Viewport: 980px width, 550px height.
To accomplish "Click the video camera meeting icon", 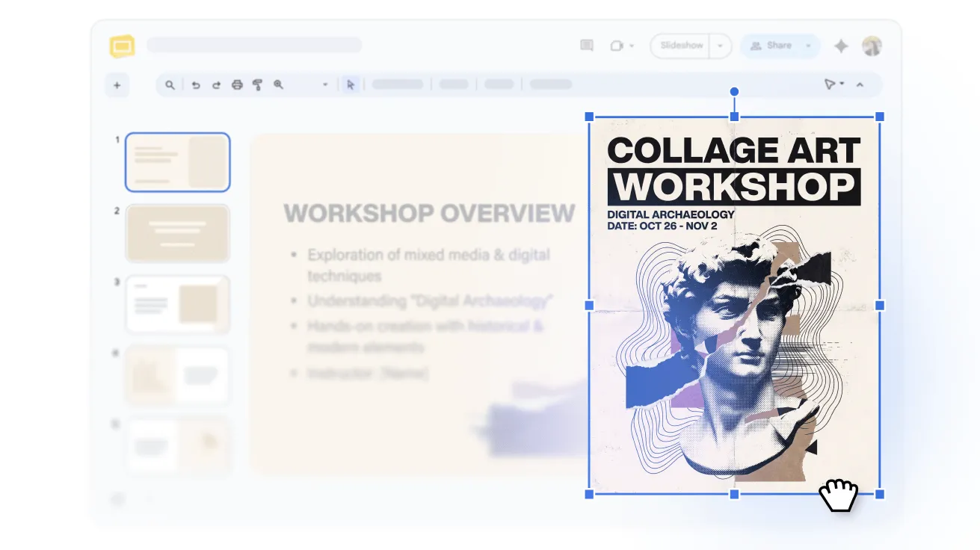I will (x=617, y=46).
